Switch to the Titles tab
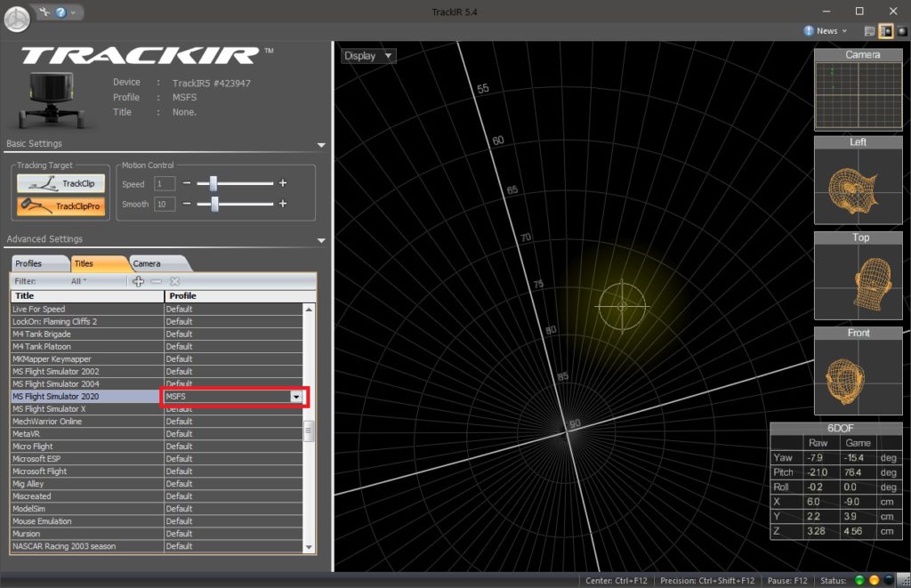This screenshot has width=911, height=588. point(98,264)
